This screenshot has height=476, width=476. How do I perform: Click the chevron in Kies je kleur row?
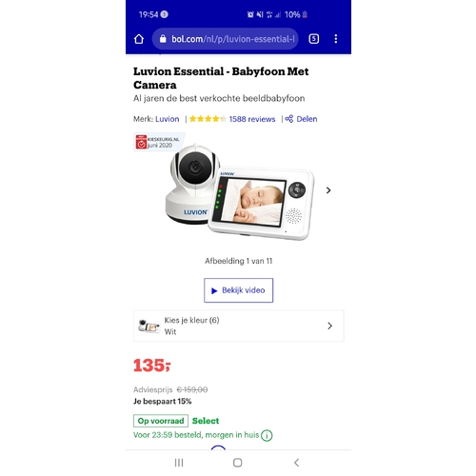(x=330, y=326)
